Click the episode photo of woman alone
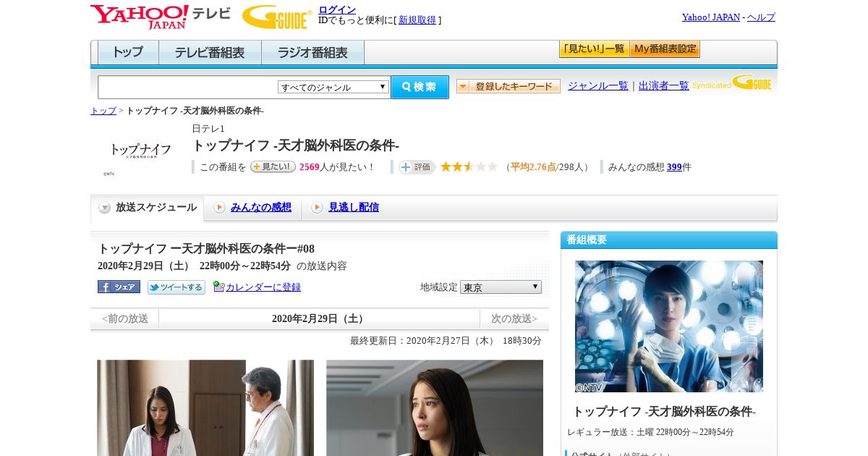This screenshot has width=868, height=456. pos(435,408)
